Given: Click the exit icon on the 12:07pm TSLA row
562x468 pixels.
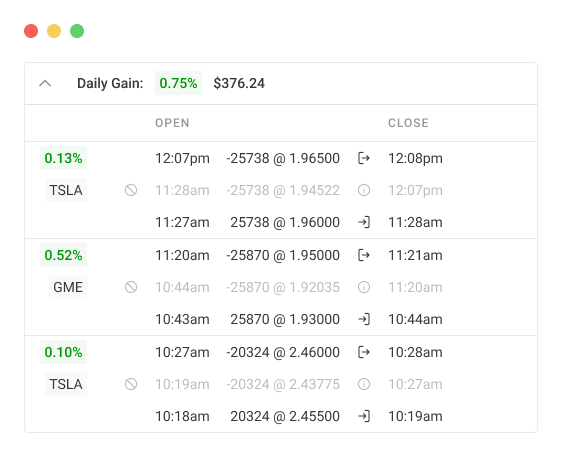Looking at the screenshot, I should click(x=364, y=158).
